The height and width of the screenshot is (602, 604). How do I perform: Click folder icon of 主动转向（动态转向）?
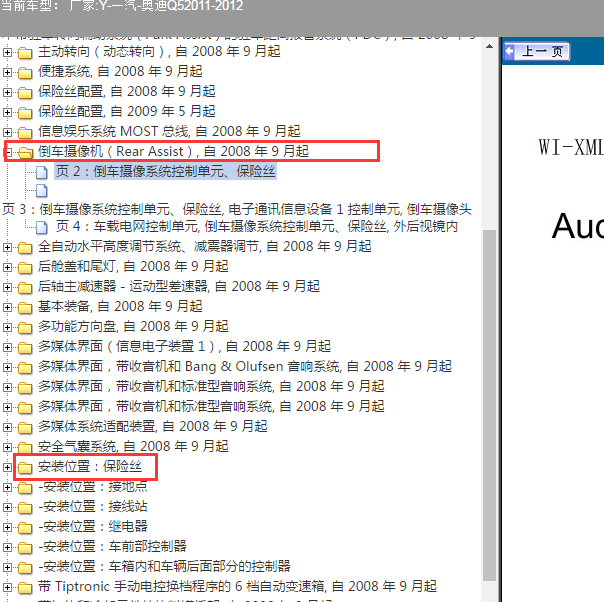[x=25, y=52]
